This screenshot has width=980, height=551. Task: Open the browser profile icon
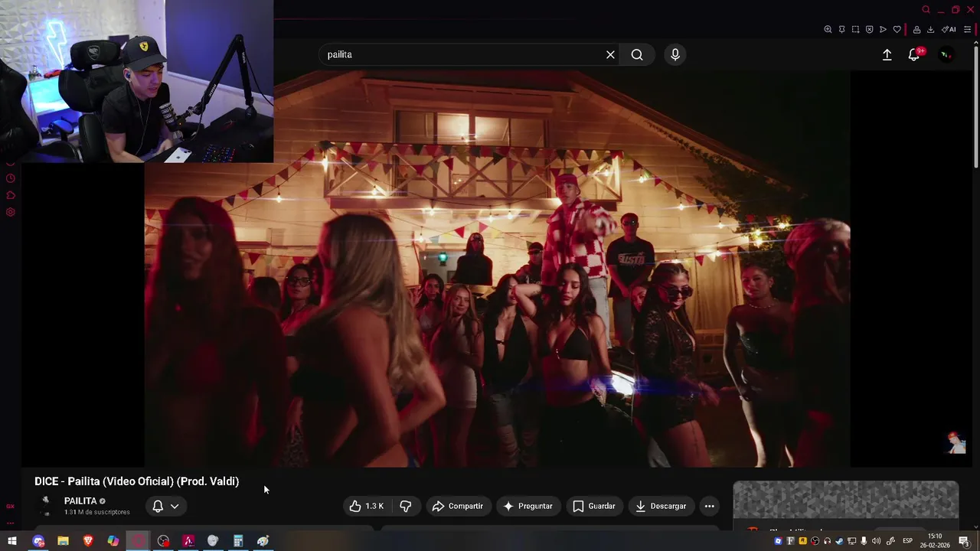tap(916, 29)
